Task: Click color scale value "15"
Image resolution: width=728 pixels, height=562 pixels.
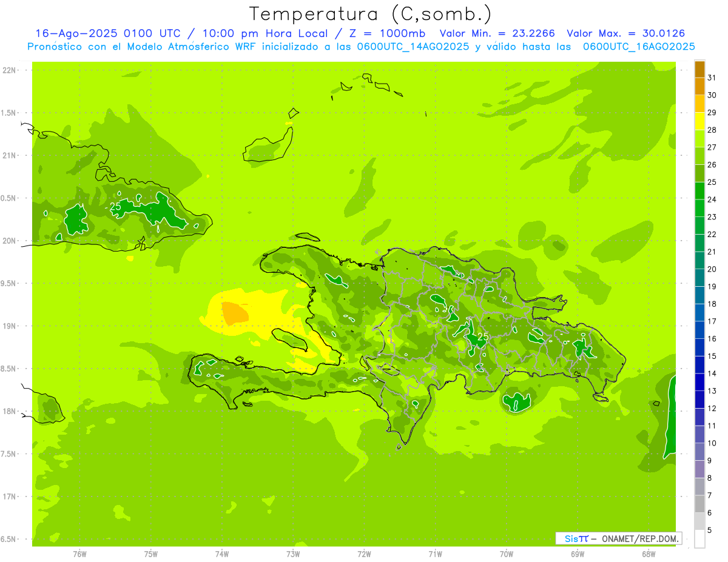Action: tap(712, 356)
